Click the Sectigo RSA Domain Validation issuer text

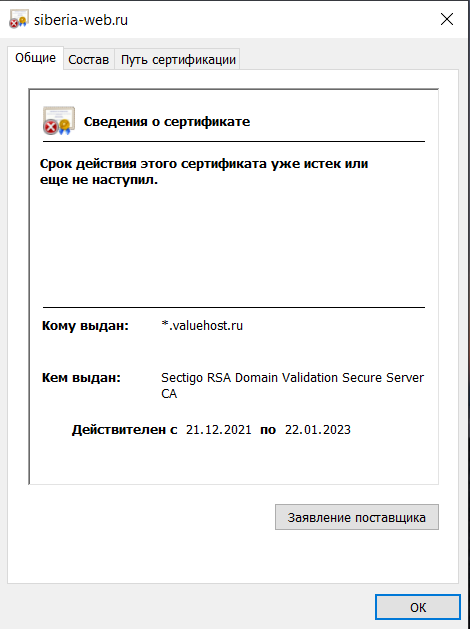(292, 385)
